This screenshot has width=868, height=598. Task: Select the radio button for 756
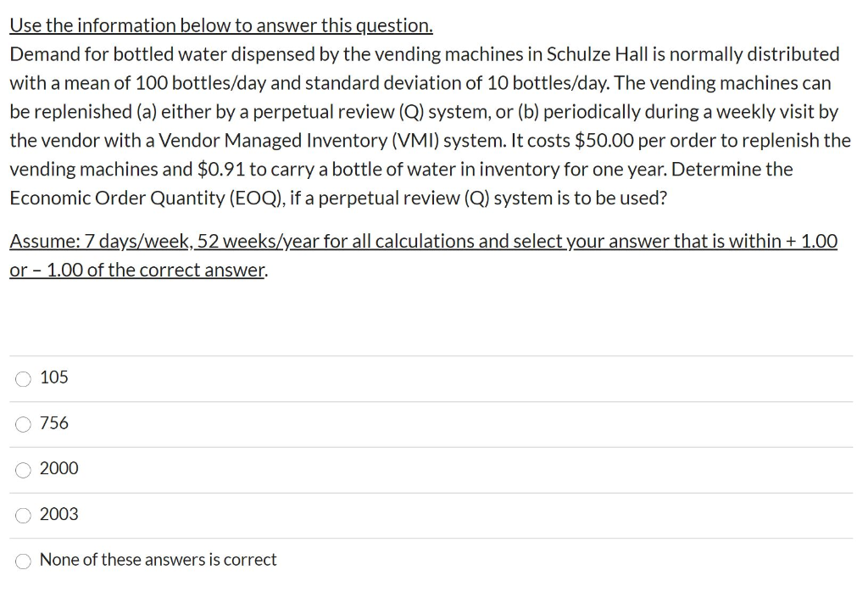23,424
